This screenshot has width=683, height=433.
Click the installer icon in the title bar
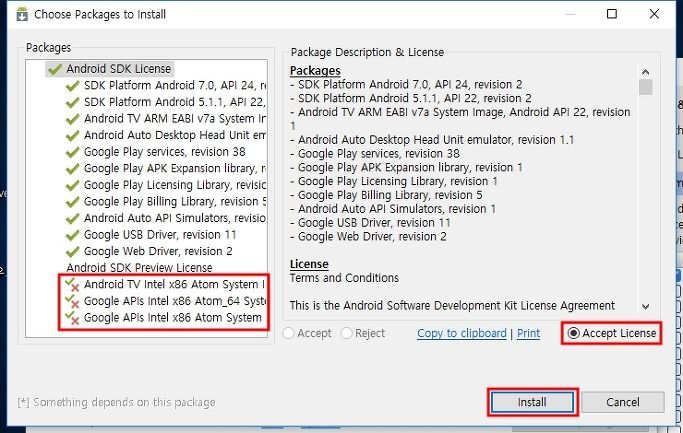(x=22, y=14)
